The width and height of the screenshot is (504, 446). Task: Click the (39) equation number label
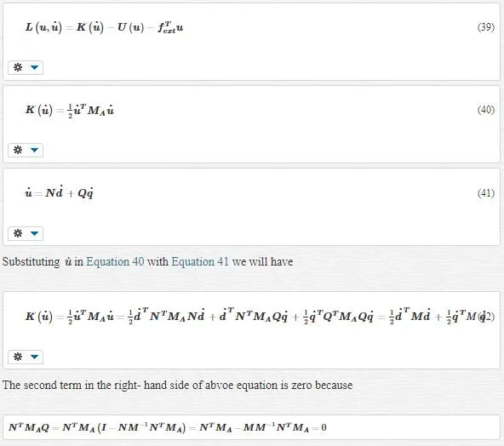pyautogui.click(x=486, y=27)
